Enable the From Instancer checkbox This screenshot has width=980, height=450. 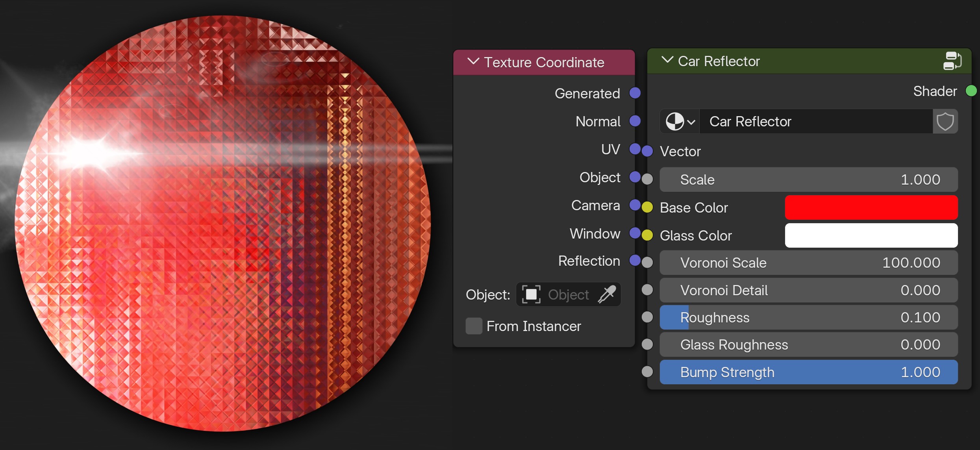(474, 326)
